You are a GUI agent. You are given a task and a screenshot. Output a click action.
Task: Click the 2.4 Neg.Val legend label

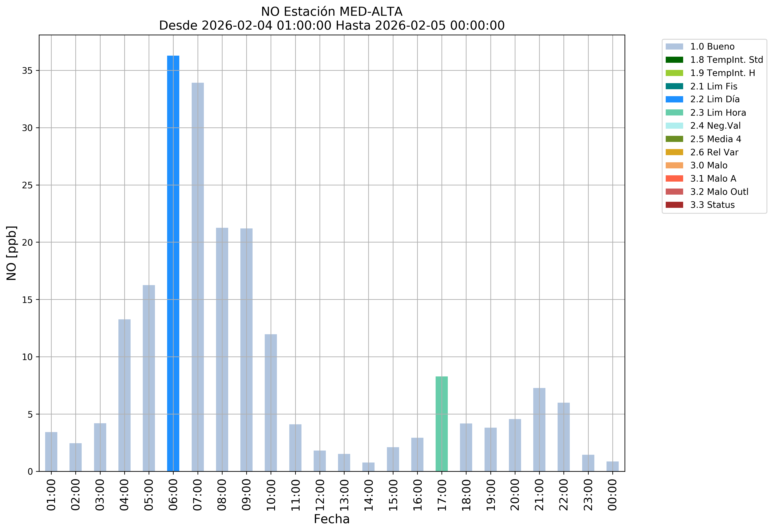[715, 126]
